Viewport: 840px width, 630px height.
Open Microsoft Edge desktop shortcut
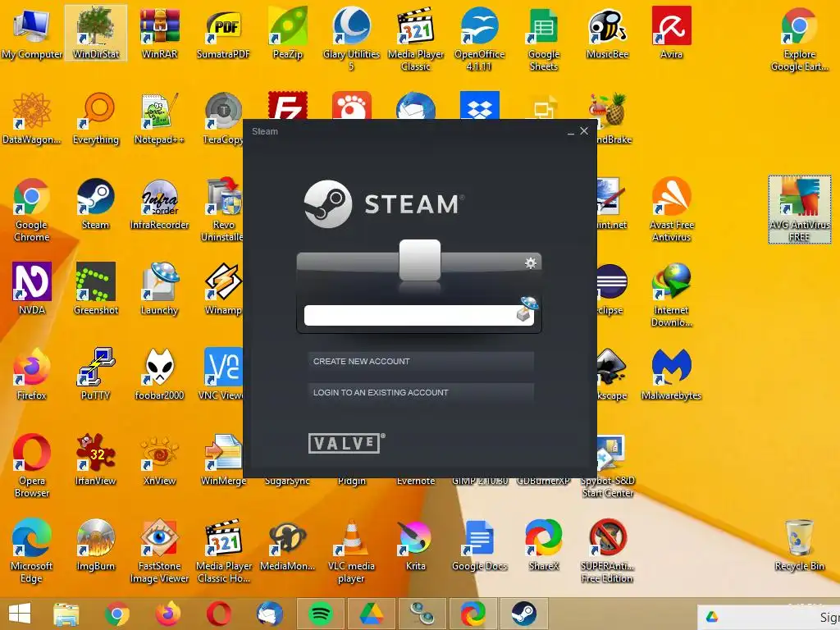[32, 550]
